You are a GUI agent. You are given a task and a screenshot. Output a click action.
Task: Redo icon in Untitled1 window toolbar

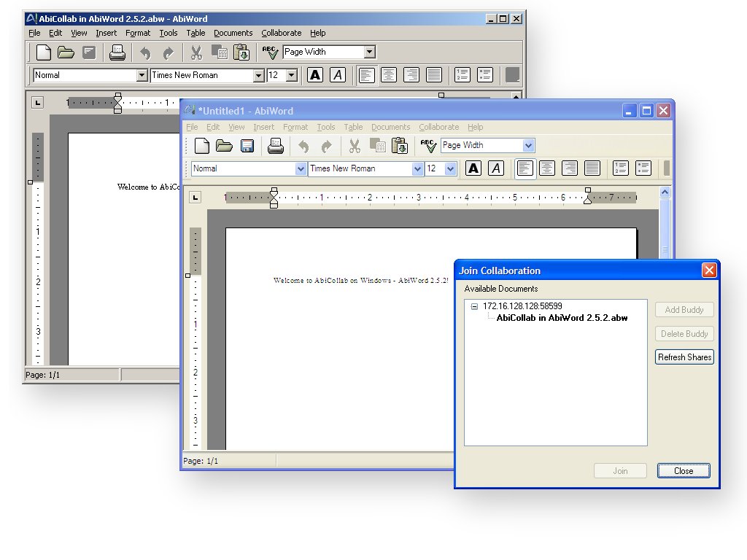(x=326, y=146)
